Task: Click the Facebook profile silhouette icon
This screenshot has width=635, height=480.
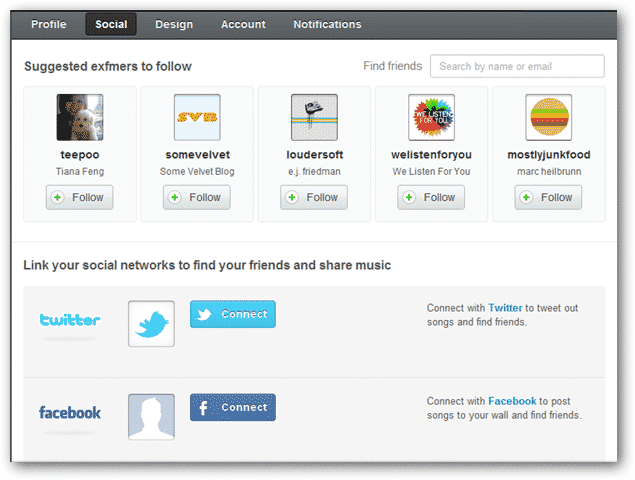Action: [x=151, y=416]
